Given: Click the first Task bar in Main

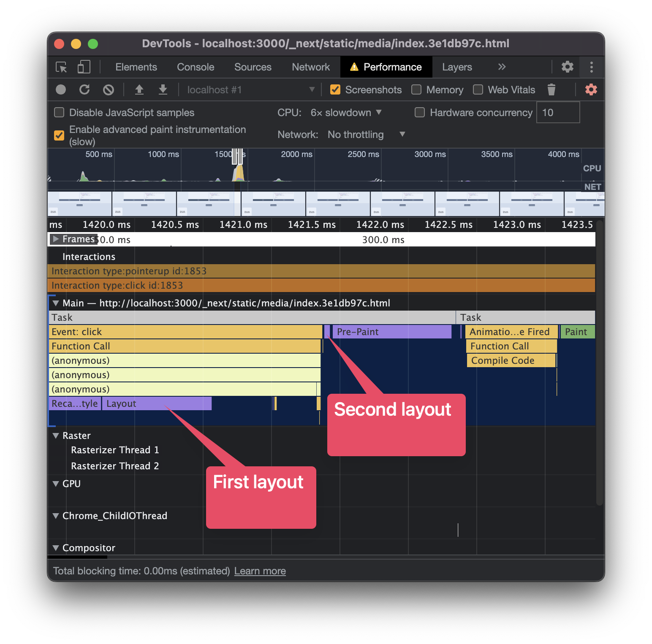Looking at the screenshot, I should click(x=252, y=317).
